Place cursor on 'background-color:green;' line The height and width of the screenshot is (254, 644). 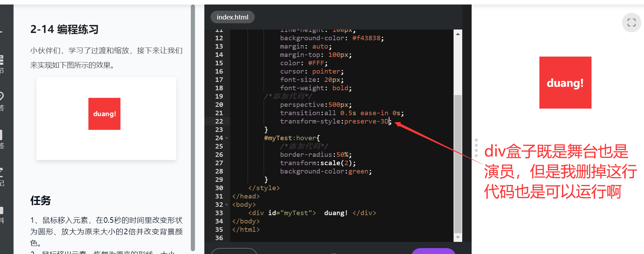coord(326,171)
